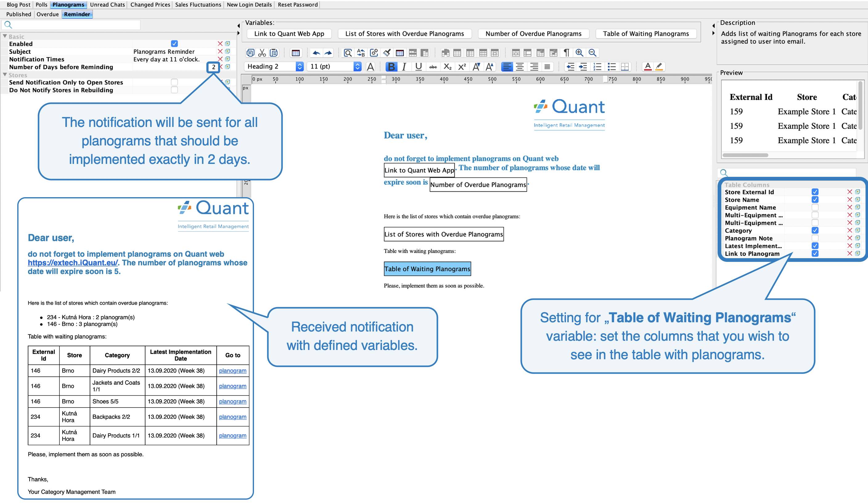Select the Published sub-tab

tap(18, 14)
